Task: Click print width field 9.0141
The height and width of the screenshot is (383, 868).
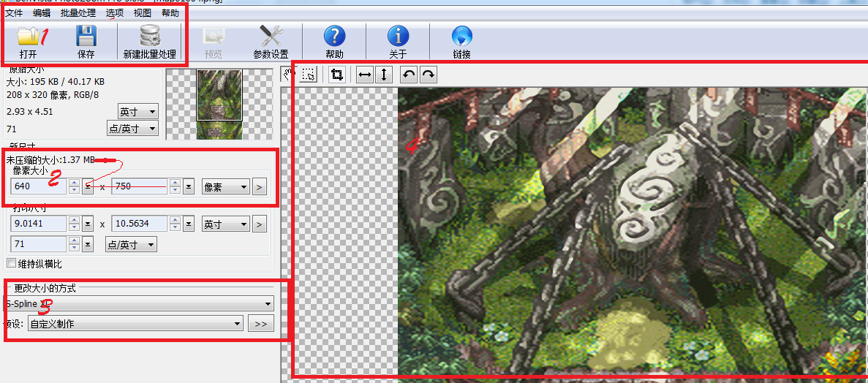Action: (x=39, y=224)
